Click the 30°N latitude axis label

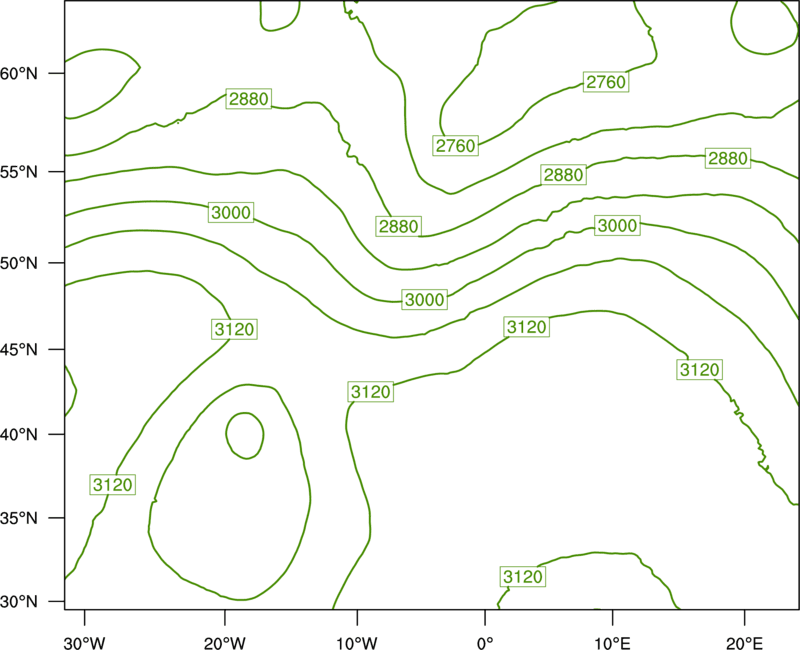tap(19, 602)
